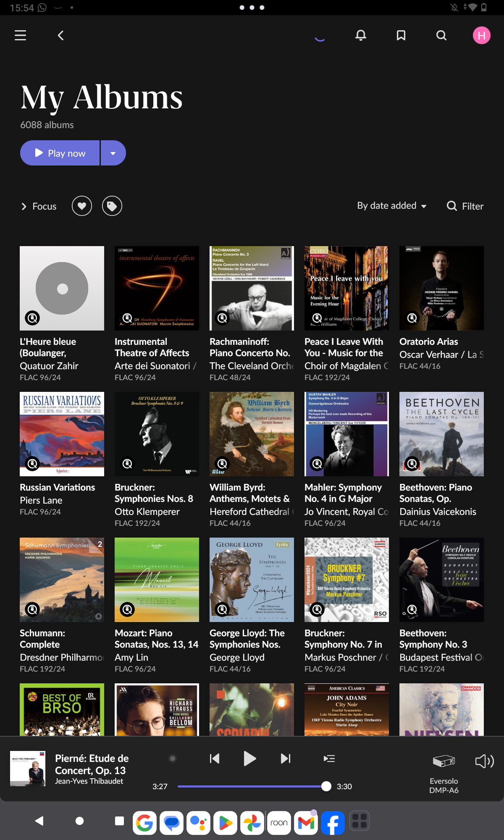The height and width of the screenshot is (840, 504).
Task: Select Eversolo DMP-A6 audio zone
Action: pos(444,773)
